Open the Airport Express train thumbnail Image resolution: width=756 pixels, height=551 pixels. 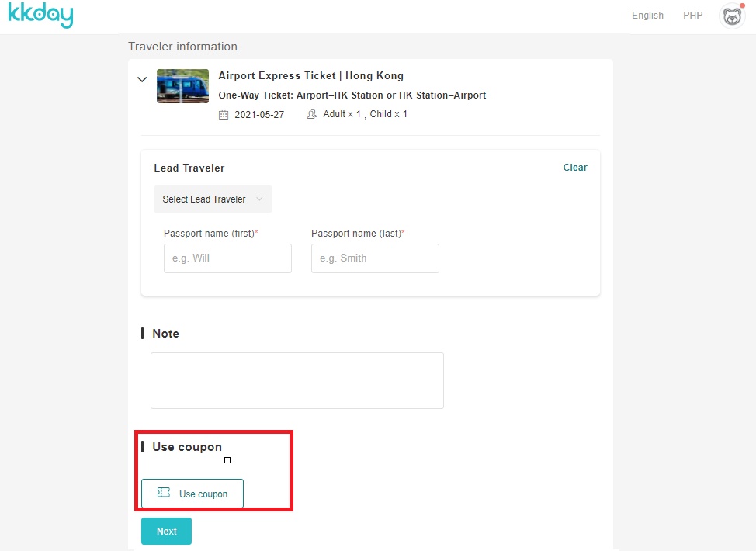[182, 86]
